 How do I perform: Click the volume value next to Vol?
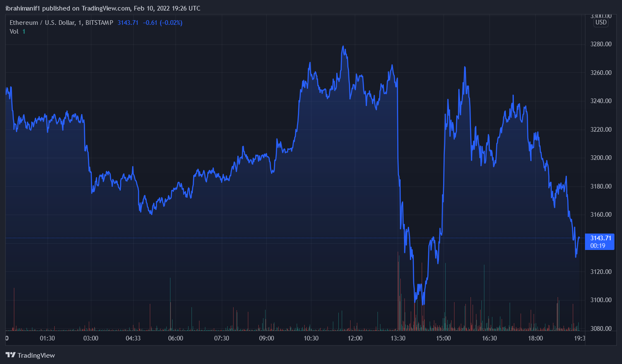pos(24,32)
